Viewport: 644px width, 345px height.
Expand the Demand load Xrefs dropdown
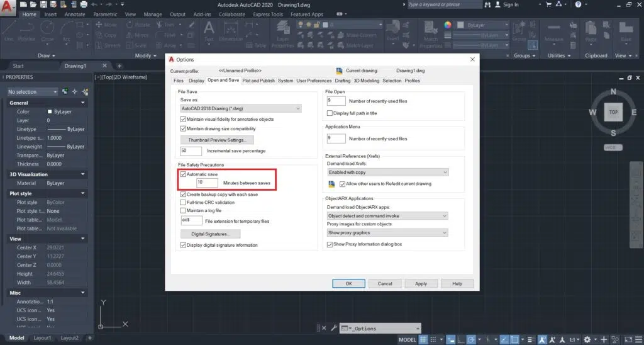tap(387, 172)
